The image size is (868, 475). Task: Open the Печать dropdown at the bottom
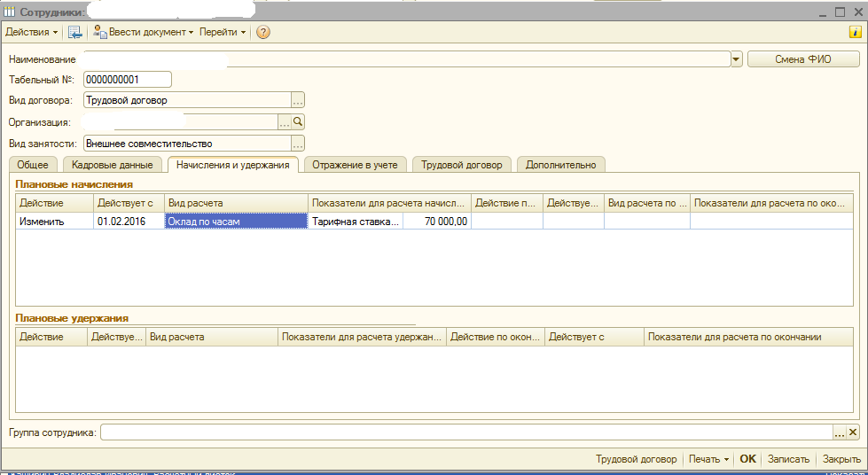coord(708,459)
